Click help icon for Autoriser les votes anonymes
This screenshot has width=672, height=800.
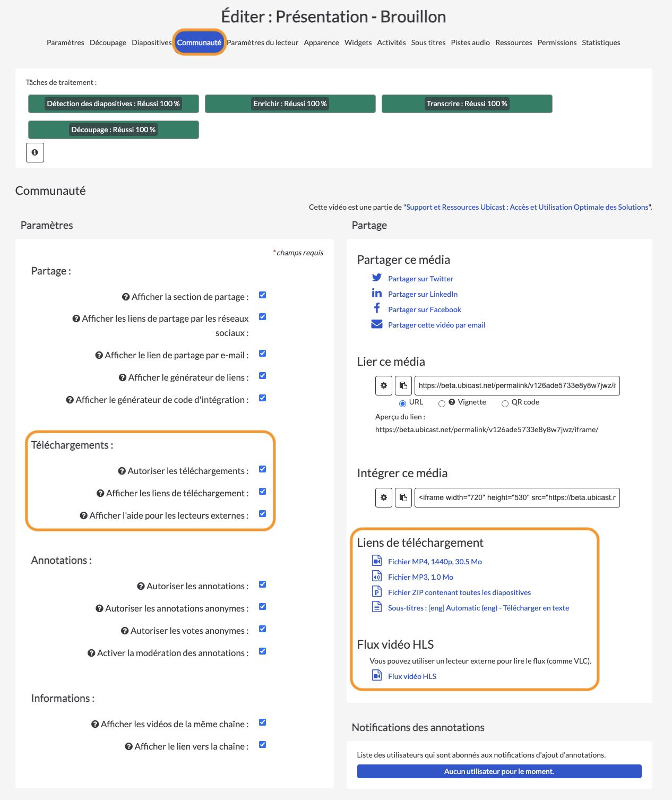tap(125, 631)
